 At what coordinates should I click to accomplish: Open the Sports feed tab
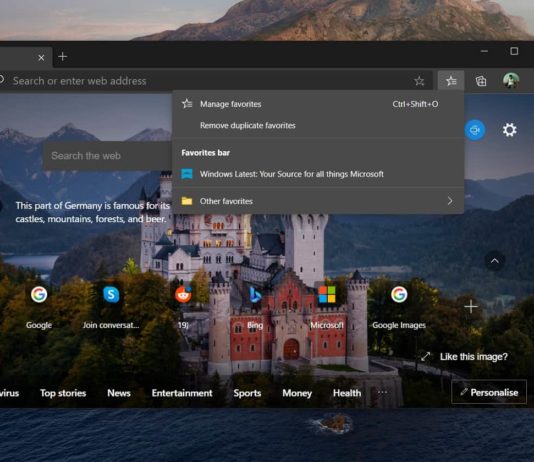247,393
